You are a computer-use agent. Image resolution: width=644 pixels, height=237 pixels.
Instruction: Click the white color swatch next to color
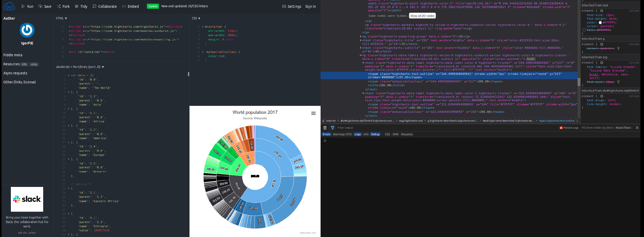600,22
